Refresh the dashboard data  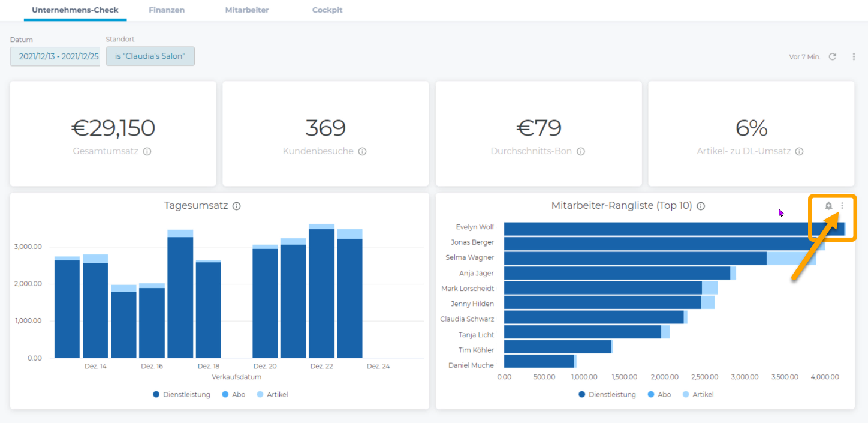[x=833, y=56]
